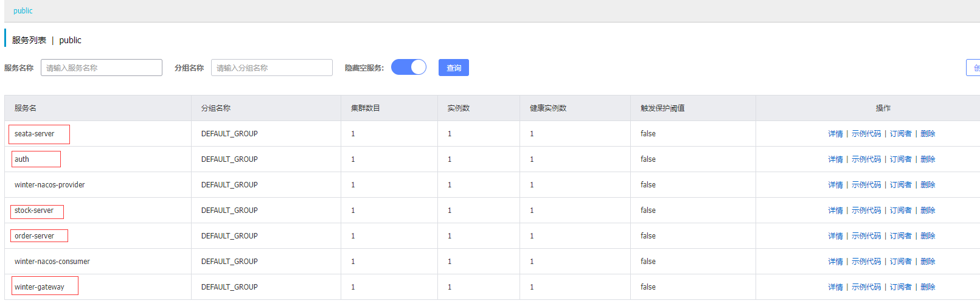
Task: Click the blue 查询 search button
Action: (454, 68)
